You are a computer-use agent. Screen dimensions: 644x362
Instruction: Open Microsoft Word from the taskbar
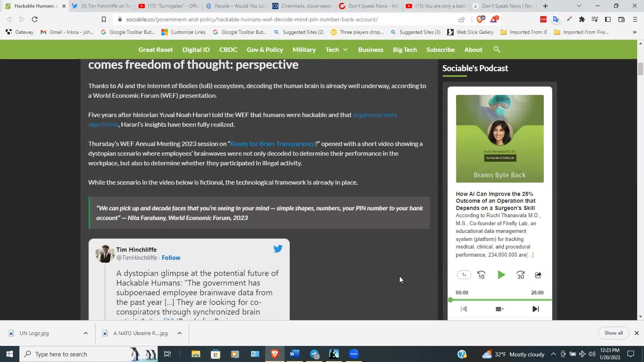294,354
